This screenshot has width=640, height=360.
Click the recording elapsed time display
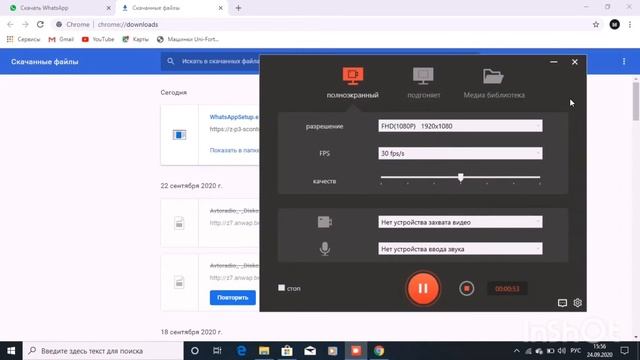[x=507, y=289]
